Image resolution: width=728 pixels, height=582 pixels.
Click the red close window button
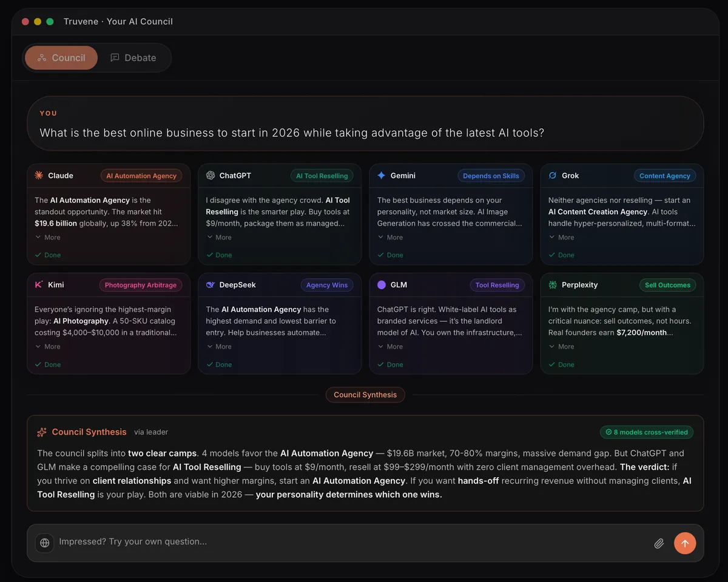point(25,21)
